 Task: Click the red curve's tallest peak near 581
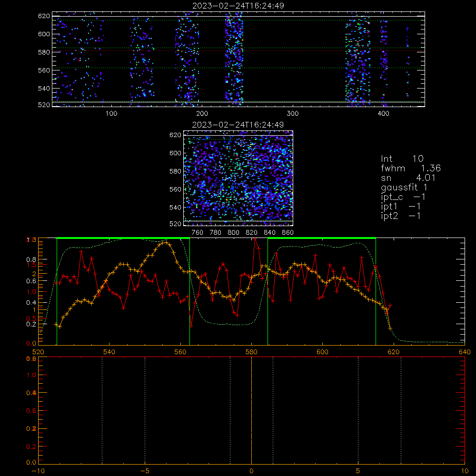[255, 239]
